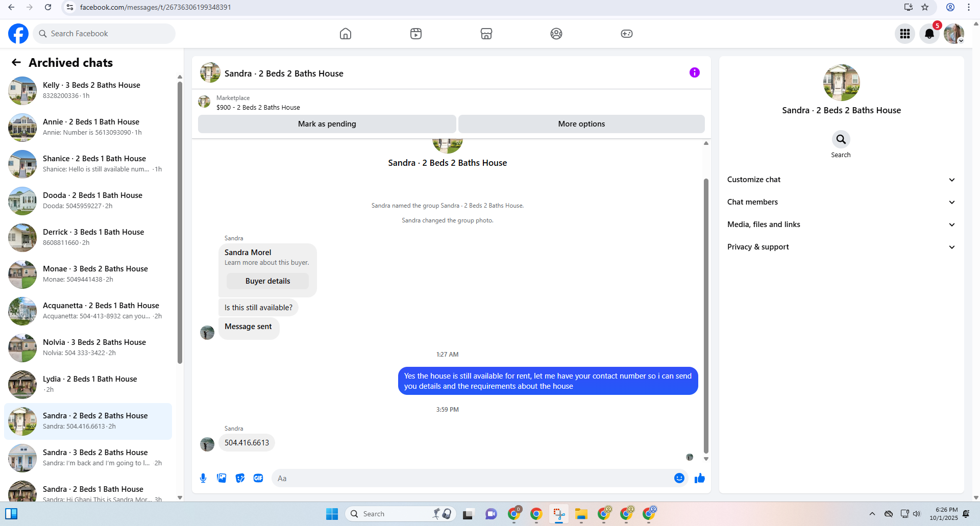The image size is (980, 526).
Task: Open the Groups icon in top navigation
Action: pyautogui.click(x=556, y=34)
